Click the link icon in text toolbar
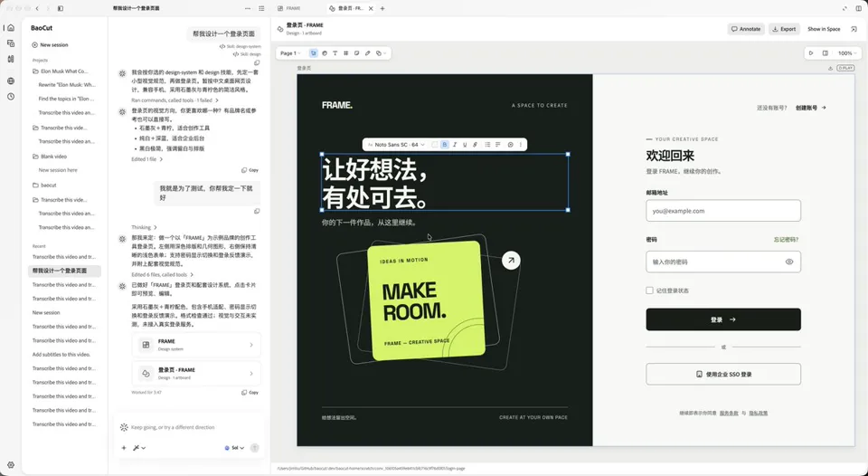 pyautogui.click(x=475, y=145)
